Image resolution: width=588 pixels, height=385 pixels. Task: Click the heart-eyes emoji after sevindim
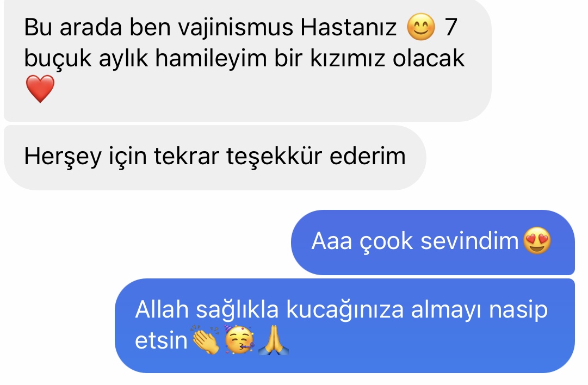pos(537,241)
